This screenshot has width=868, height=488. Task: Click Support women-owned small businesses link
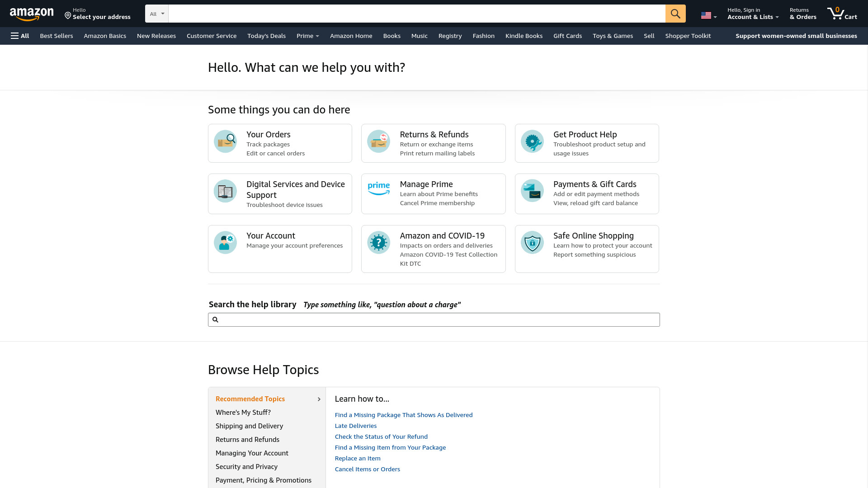(796, 36)
